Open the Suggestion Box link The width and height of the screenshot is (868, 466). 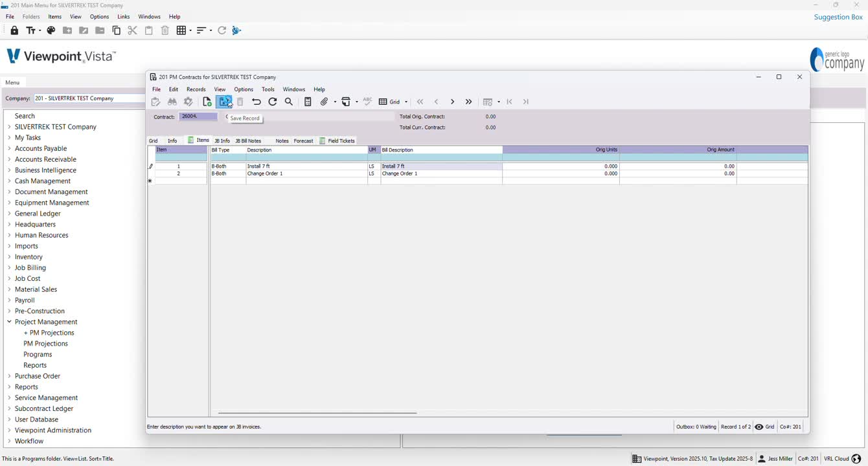838,17
